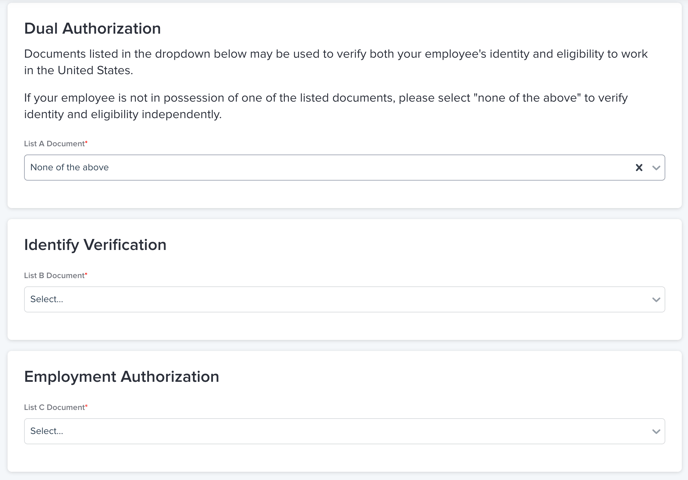The image size is (688, 480).
Task: Click the 'If your employee is not' paragraph
Action: tap(325, 106)
